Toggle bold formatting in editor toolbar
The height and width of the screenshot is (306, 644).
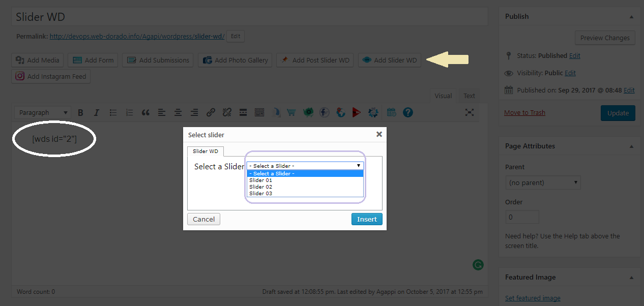[x=80, y=113]
